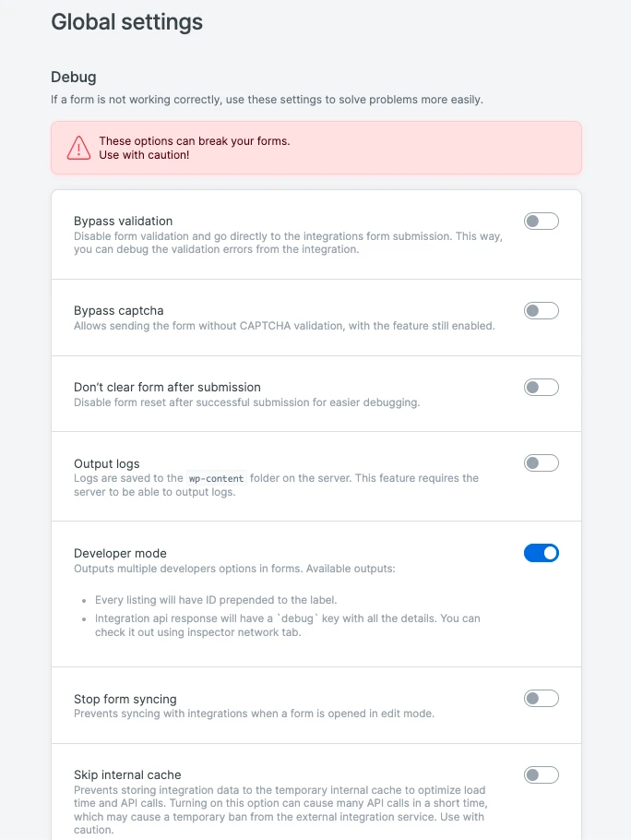Click the "Developer mode" title text
The width and height of the screenshot is (631, 840).
tap(120, 554)
